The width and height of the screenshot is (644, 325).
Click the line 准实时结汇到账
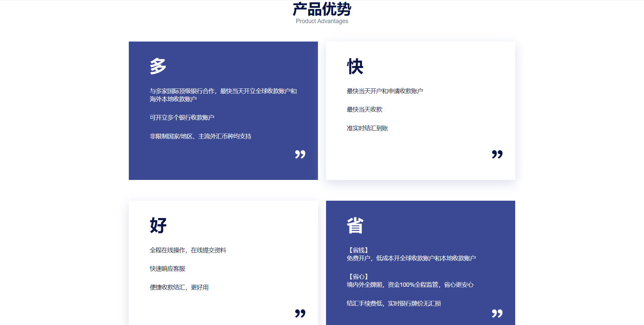click(367, 128)
